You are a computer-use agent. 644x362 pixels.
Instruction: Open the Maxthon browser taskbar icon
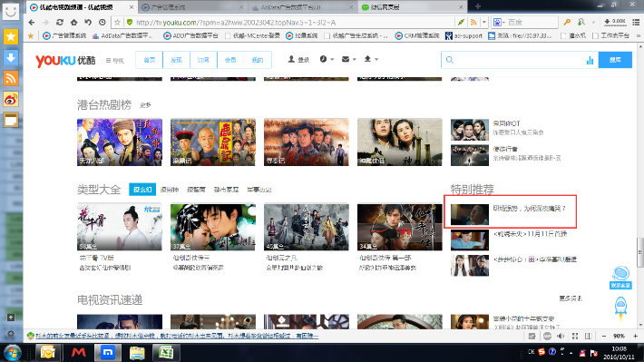[108, 353]
